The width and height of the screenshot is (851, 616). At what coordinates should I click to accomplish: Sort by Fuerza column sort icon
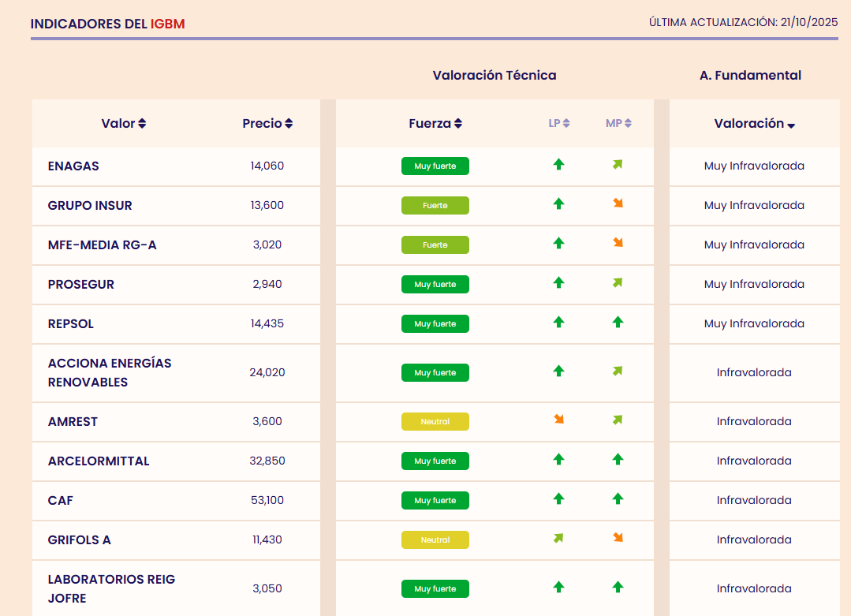coord(458,124)
